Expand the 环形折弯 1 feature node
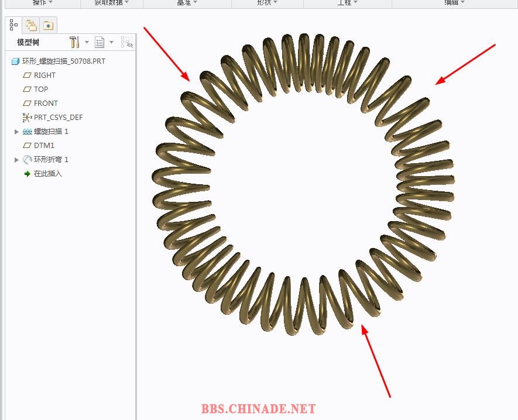518x420 pixels. (16, 160)
